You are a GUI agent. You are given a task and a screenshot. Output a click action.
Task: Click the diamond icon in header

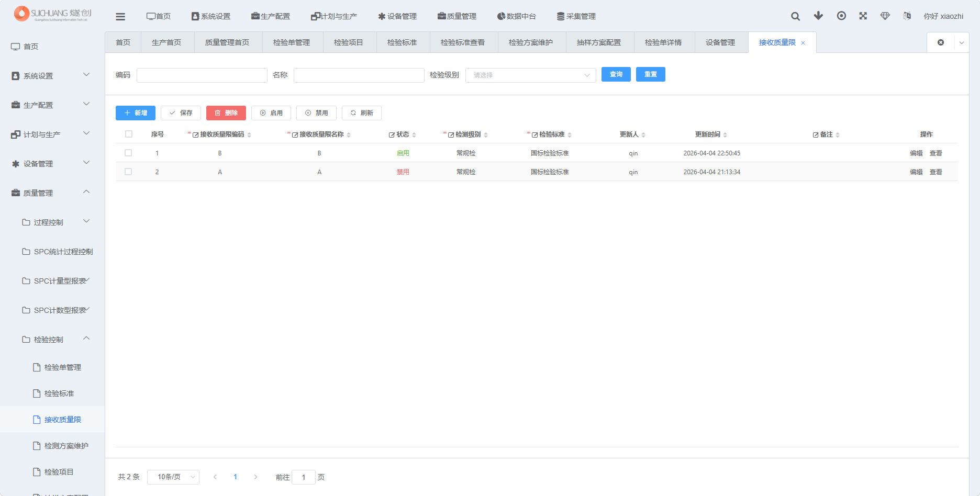coord(885,16)
